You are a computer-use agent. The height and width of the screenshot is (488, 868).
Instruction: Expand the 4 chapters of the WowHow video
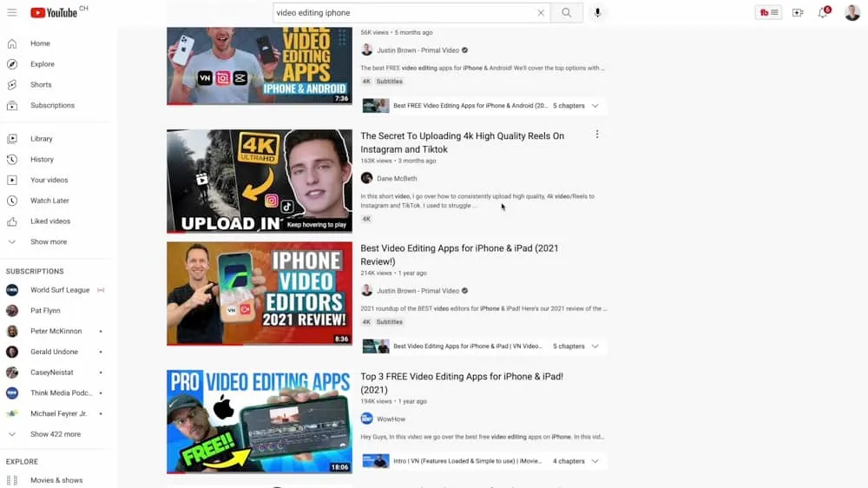pos(595,461)
